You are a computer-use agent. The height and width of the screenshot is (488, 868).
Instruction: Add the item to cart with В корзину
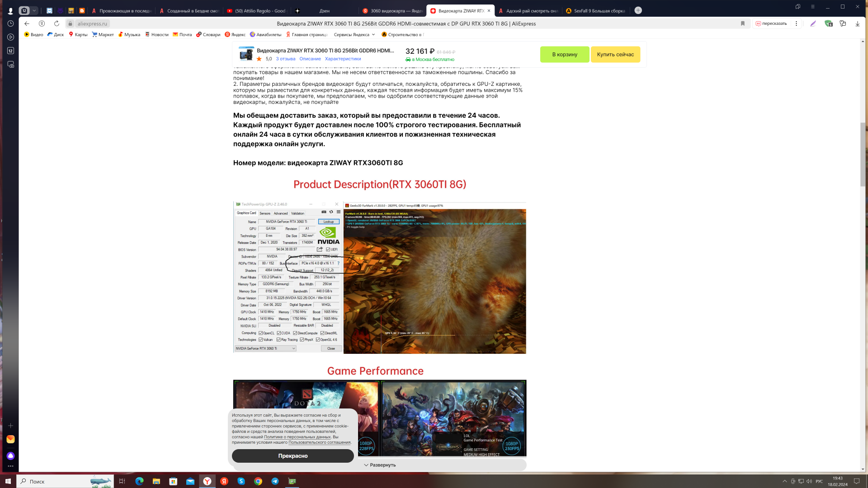[564, 55]
